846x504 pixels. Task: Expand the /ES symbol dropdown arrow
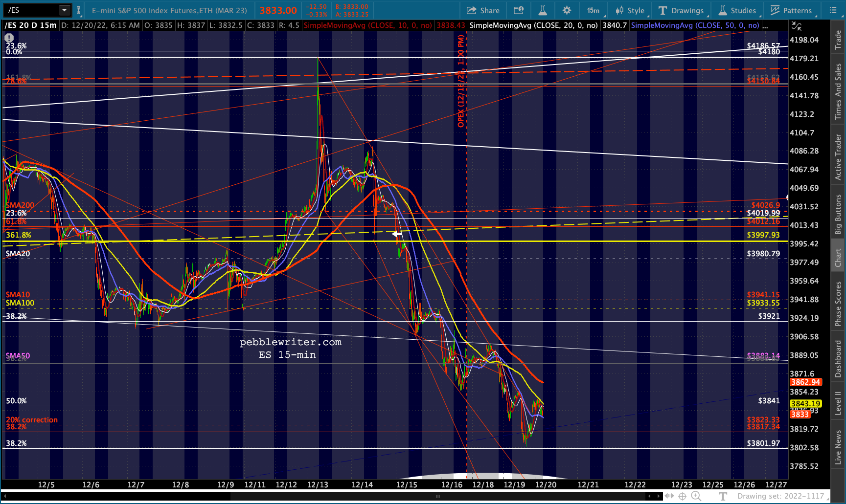[64, 10]
